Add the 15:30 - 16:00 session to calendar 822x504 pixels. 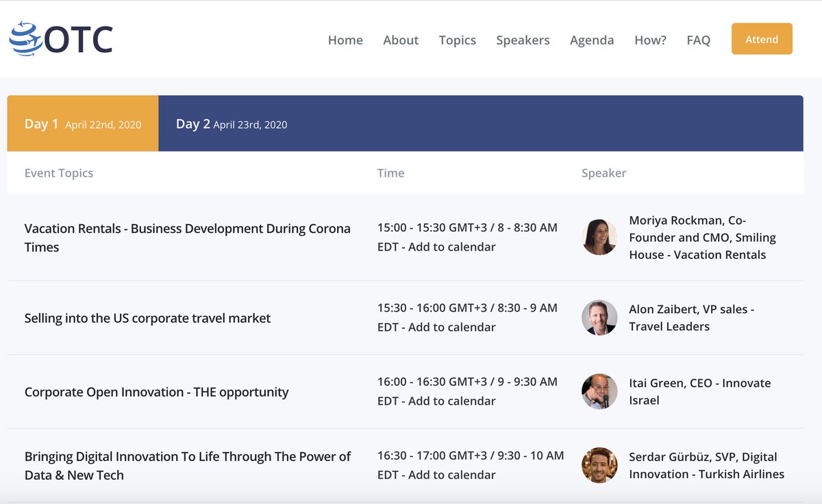(451, 327)
